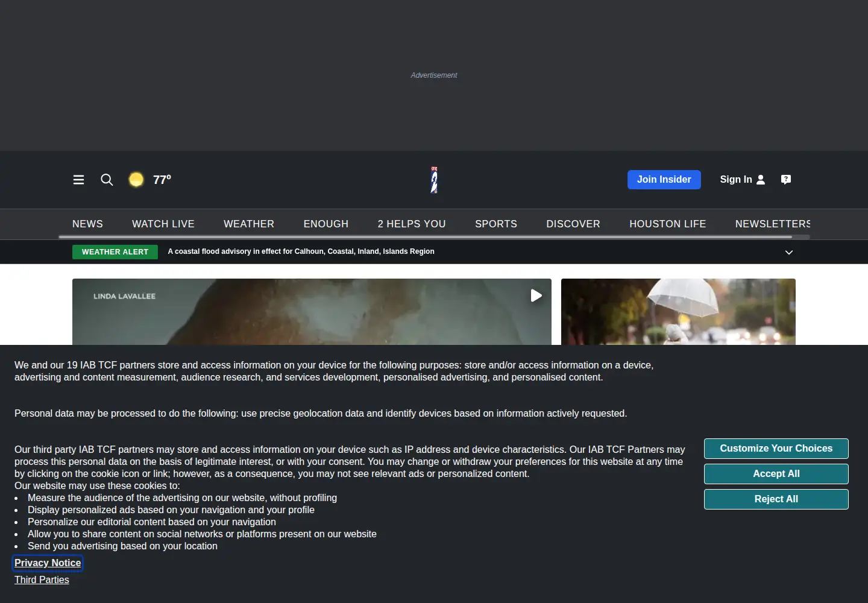Click Sign In text
The image size is (868, 603).
[x=736, y=180]
